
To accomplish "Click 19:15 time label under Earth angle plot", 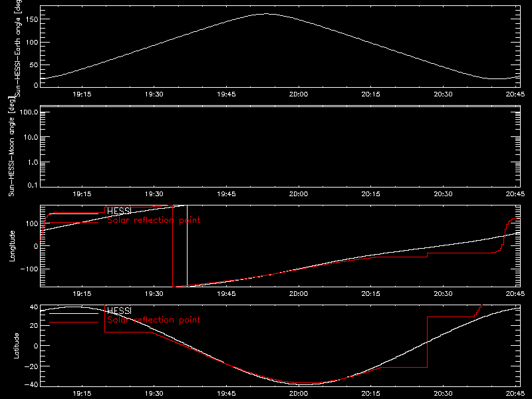I will coord(82,94).
